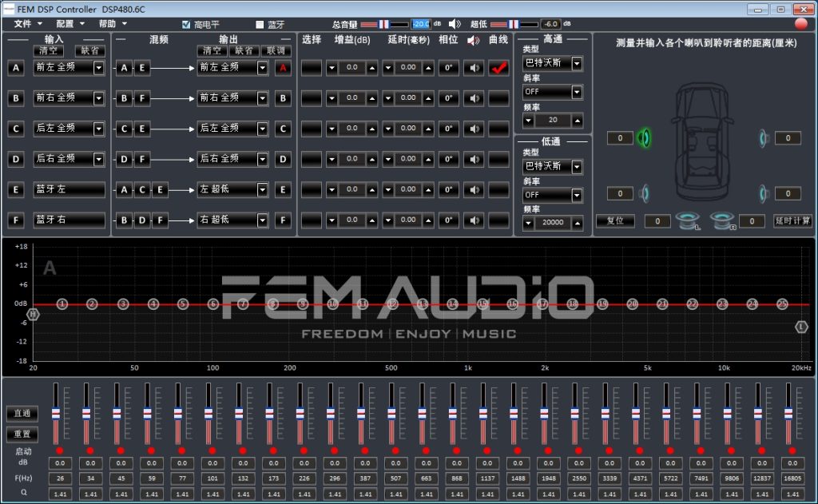Mute output channel D speaker icon
This screenshot has width=818, height=504.
point(475,159)
